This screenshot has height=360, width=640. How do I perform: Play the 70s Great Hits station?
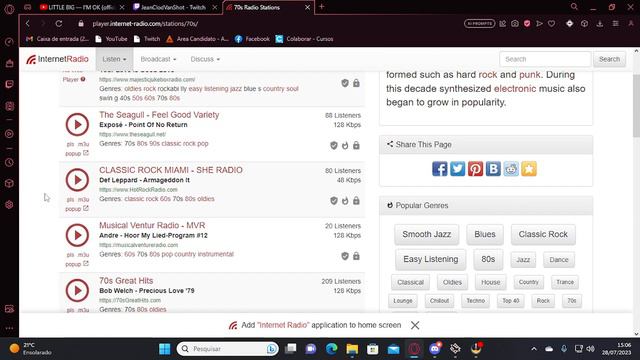coord(77,291)
